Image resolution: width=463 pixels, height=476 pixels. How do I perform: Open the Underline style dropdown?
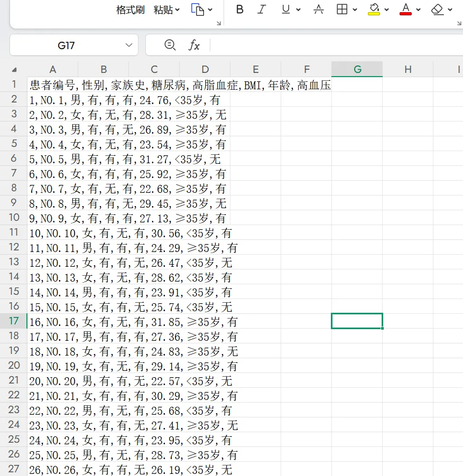tap(298, 10)
